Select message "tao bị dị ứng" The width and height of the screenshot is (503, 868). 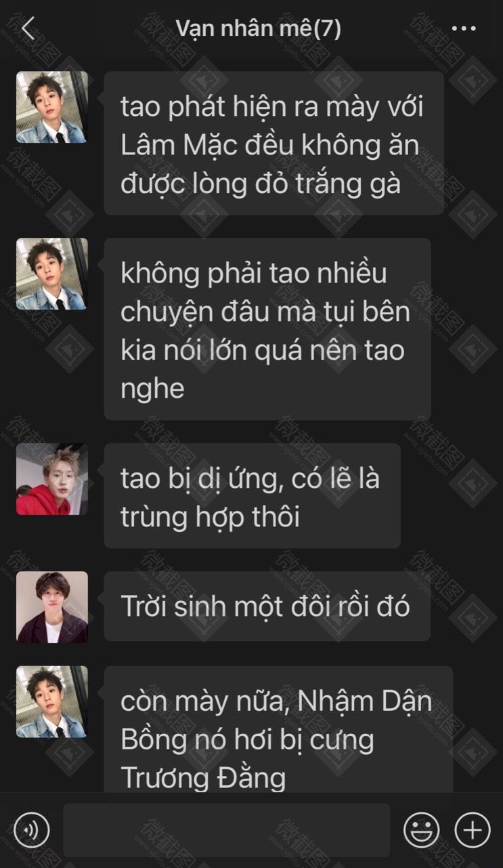point(252,496)
